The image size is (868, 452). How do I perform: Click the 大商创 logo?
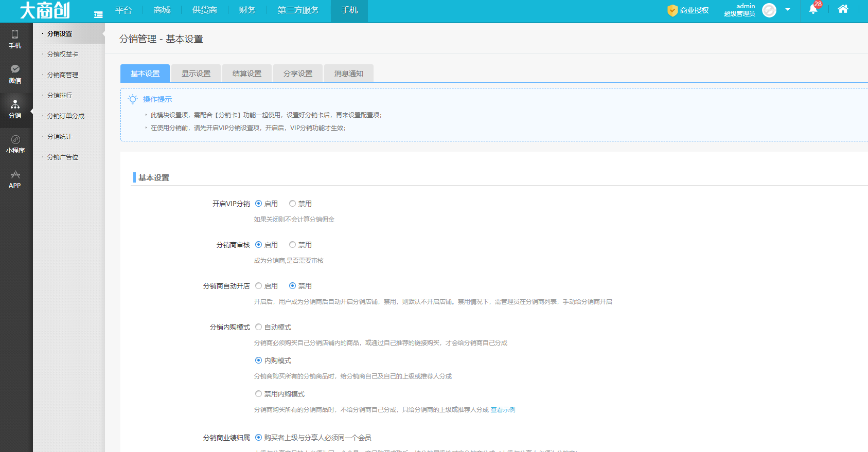click(45, 10)
